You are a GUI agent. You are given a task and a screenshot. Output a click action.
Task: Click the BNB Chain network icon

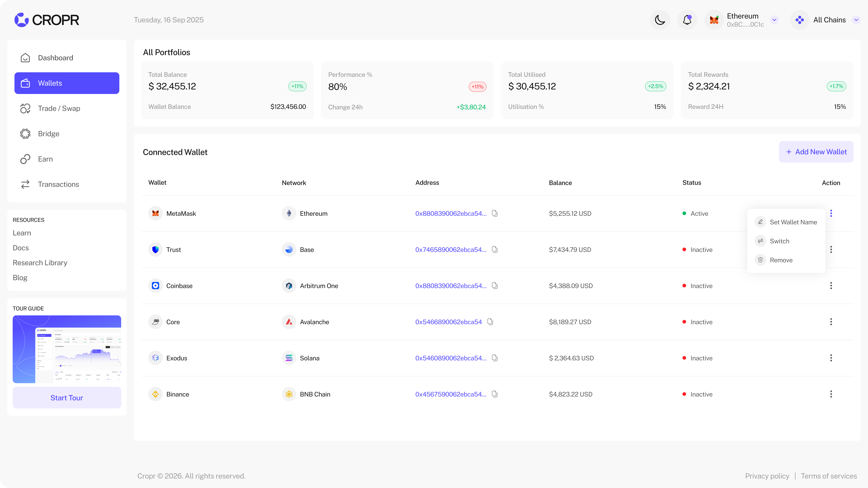pyautogui.click(x=289, y=394)
